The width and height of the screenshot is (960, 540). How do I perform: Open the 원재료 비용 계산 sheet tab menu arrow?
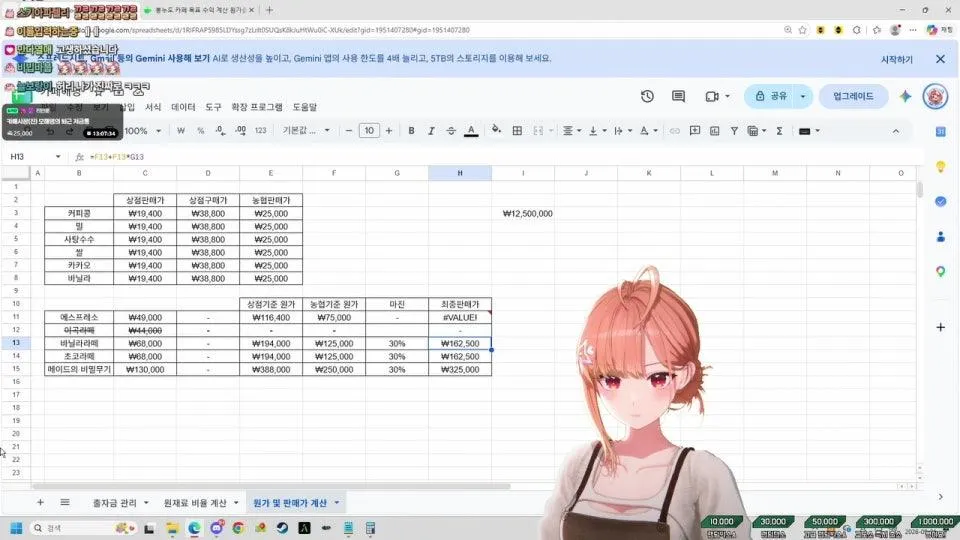pos(236,503)
